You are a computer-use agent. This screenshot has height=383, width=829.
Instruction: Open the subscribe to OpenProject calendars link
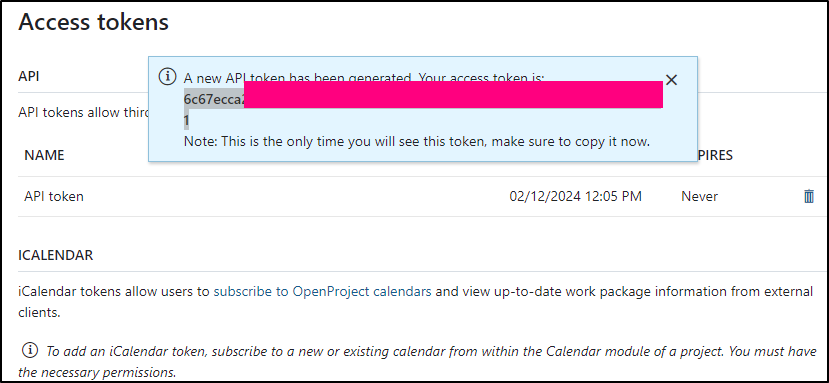tap(323, 291)
